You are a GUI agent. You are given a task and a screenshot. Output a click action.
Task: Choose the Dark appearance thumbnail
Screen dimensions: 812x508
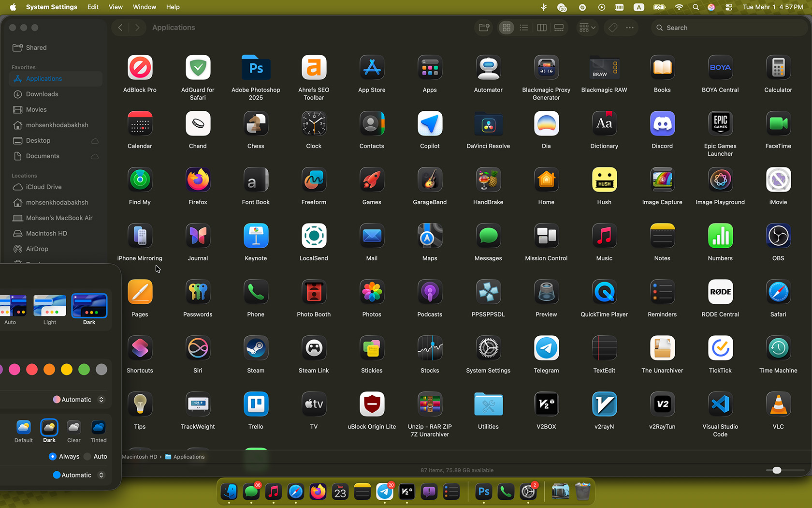[89, 306]
